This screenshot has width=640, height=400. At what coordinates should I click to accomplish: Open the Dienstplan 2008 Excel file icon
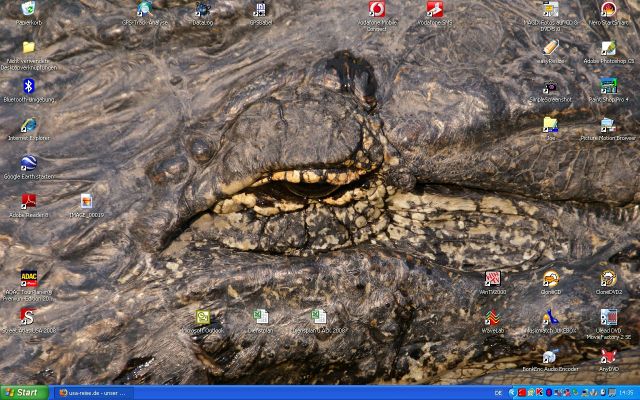click(319, 317)
